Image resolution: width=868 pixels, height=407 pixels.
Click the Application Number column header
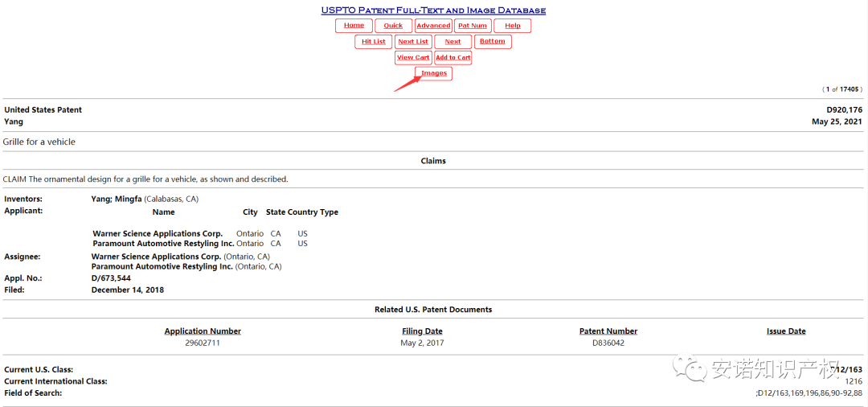point(203,331)
